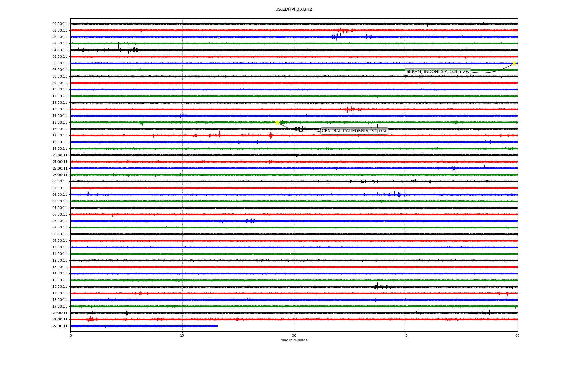This screenshot has height=368, width=588.
Task: Click the yellow star marker for the Seram event
Action: [514, 63]
